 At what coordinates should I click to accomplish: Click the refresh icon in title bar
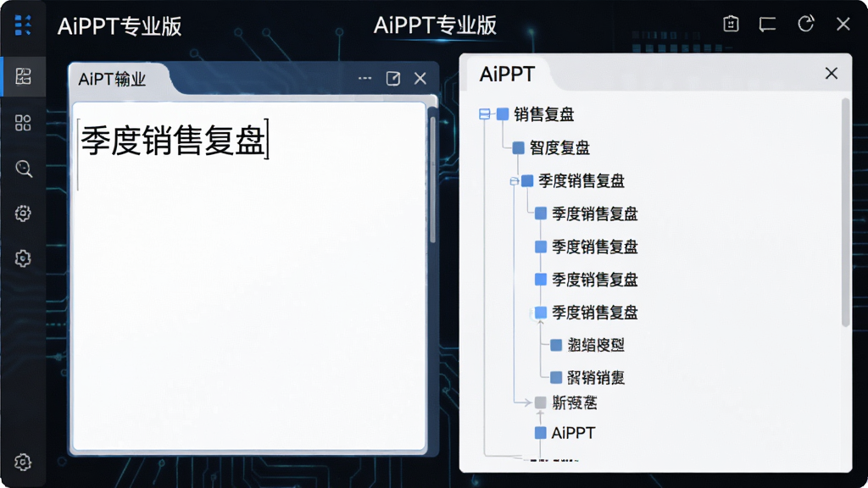coord(805,24)
